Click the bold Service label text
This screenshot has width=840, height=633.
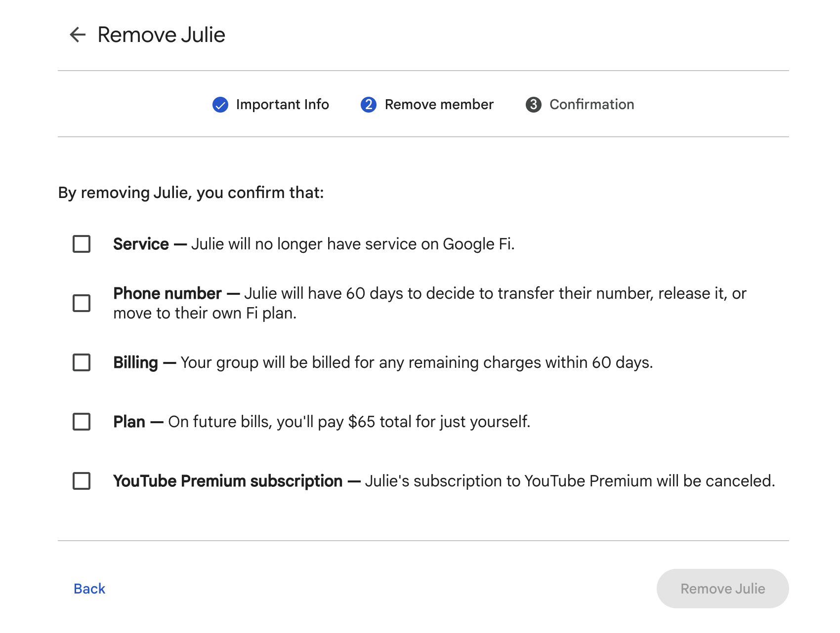(x=141, y=244)
